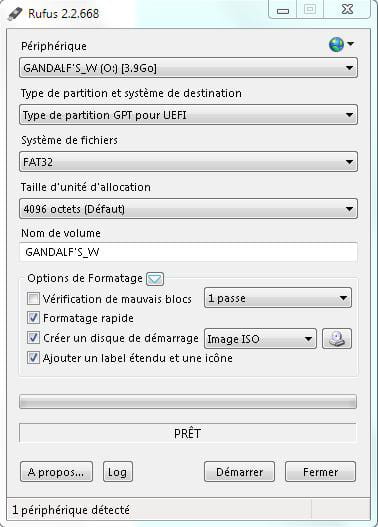Click the empty progress bar

(x=188, y=402)
